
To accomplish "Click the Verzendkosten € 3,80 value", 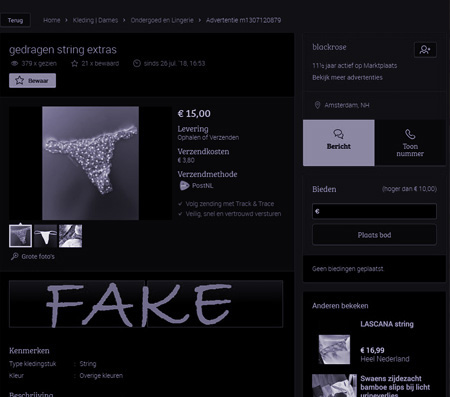I will coord(186,160).
